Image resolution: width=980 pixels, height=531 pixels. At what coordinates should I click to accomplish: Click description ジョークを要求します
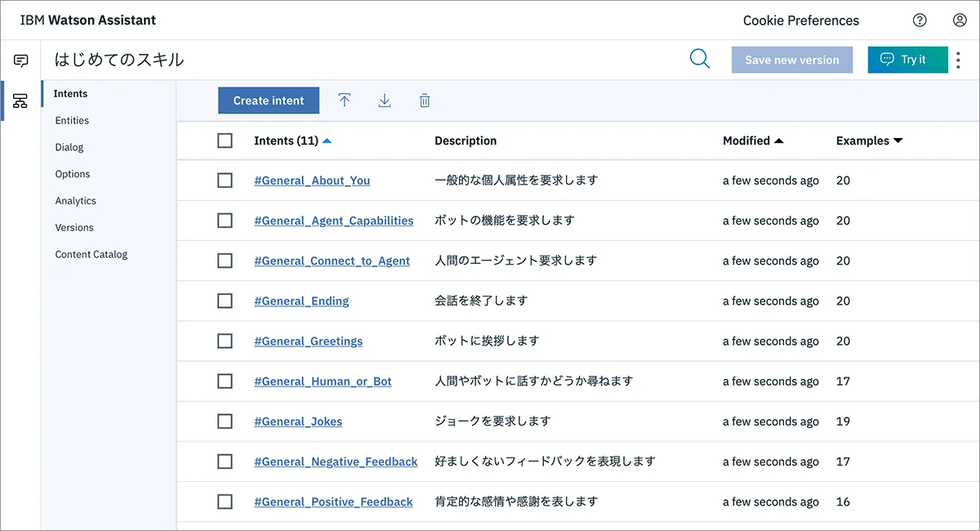(x=492, y=422)
